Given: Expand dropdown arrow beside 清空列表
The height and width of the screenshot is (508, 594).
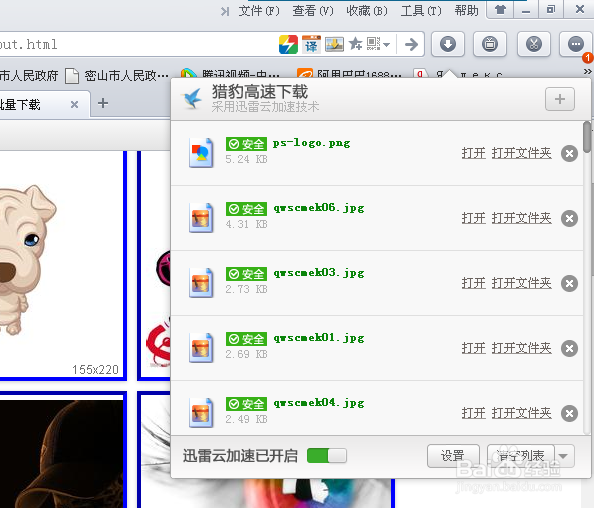Looking at the screenshot, I should pyautogui.click(x=564, y=456).
